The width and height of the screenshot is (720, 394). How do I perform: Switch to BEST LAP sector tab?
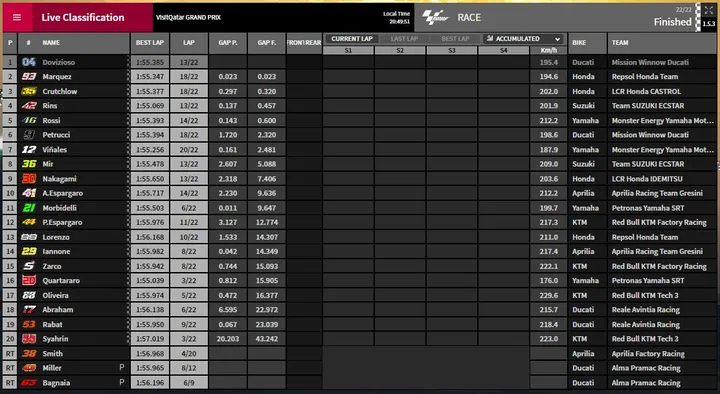pyautogui.click(x=455, y=39)
